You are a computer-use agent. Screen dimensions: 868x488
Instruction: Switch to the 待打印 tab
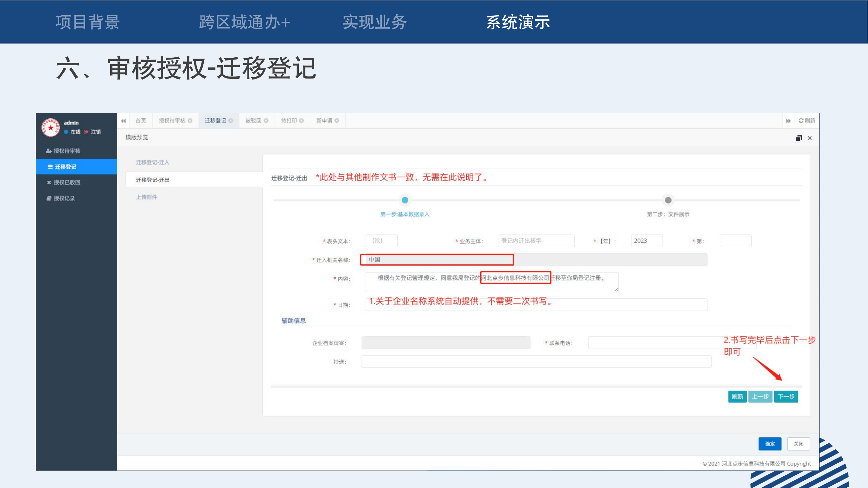tap(289, 121)
